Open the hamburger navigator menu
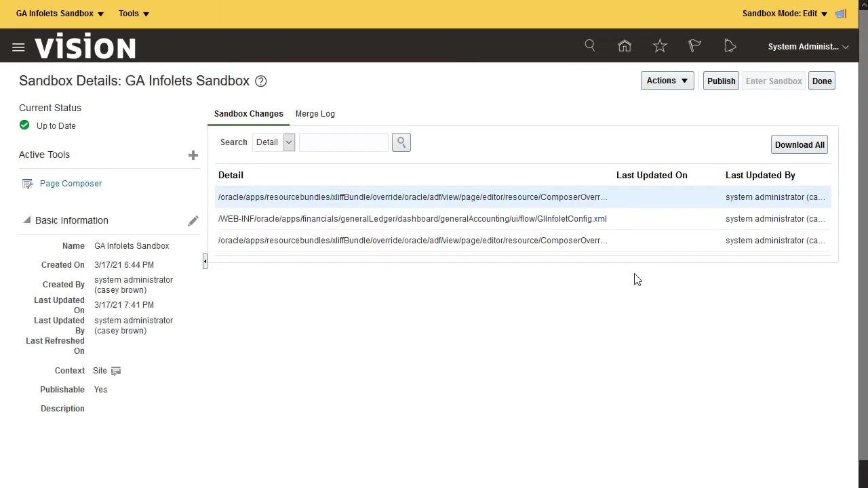The image size is (868, 488). 18,47
